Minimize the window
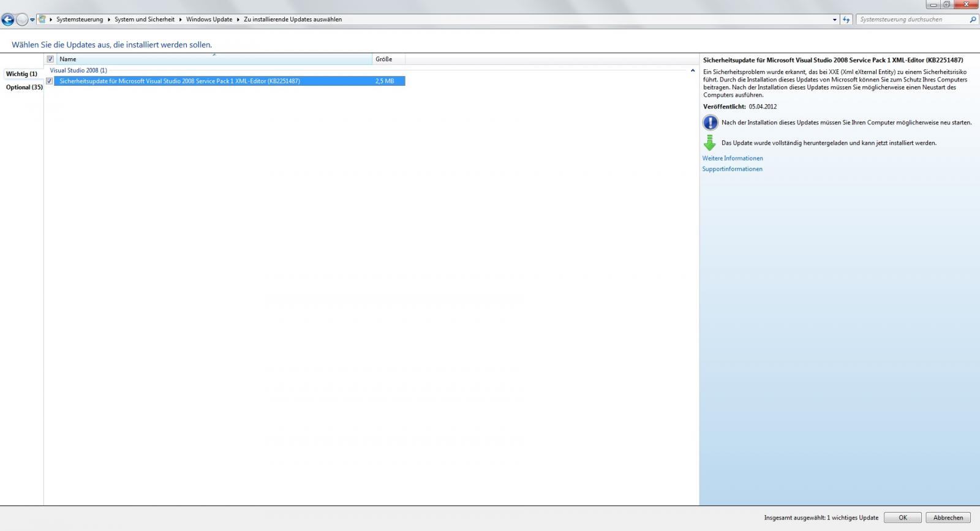This screenshot has width=980, height=531. (x=933, y=4)
